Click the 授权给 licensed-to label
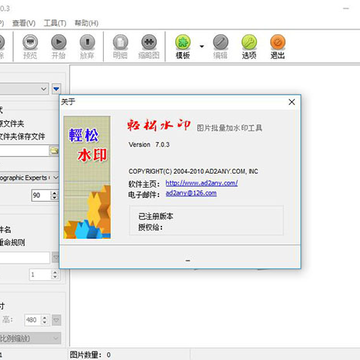 [x=150, y=227]
